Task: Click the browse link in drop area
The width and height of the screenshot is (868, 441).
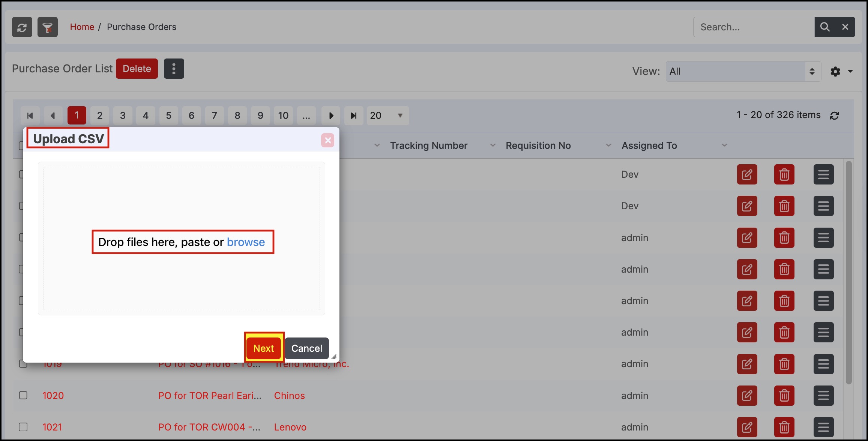Action: [246, 242]
